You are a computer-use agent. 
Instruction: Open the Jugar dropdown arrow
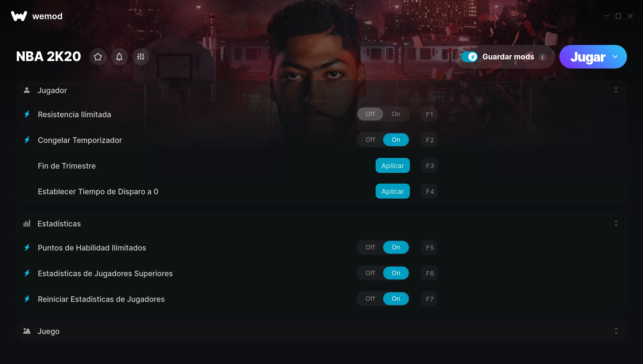pos(615,57)
